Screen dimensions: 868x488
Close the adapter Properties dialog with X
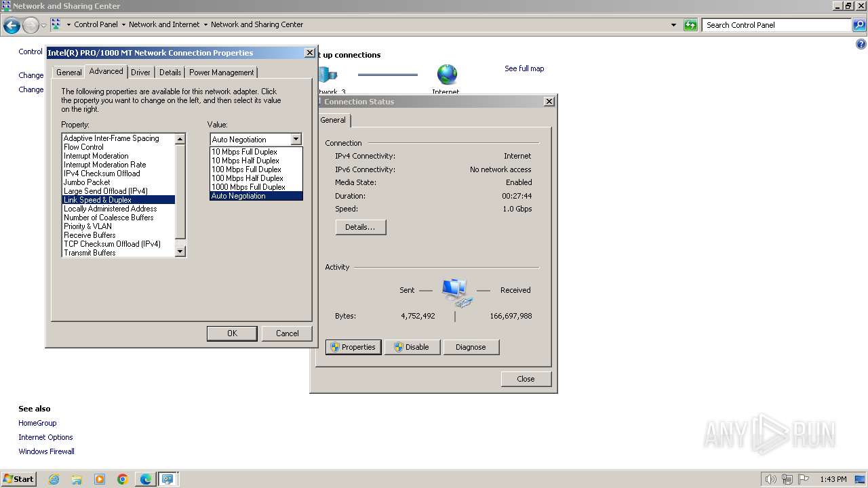310,52
